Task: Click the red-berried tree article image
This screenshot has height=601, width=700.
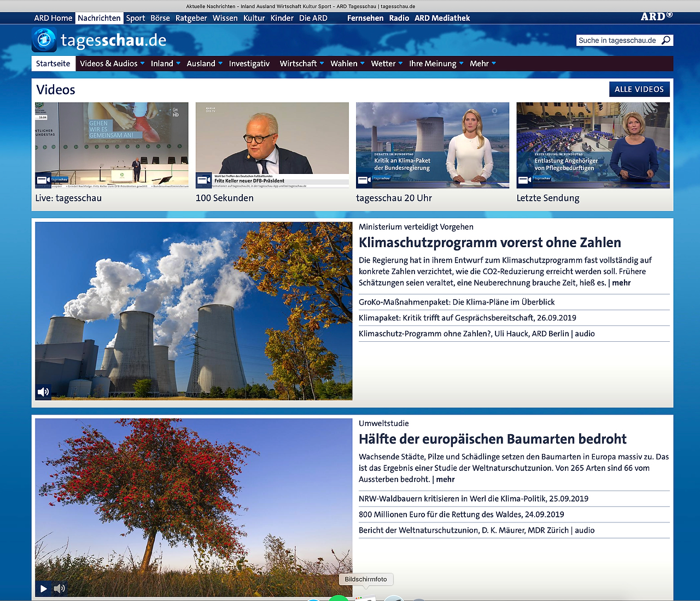Action: pyautogui.click(x=194, y=507)
